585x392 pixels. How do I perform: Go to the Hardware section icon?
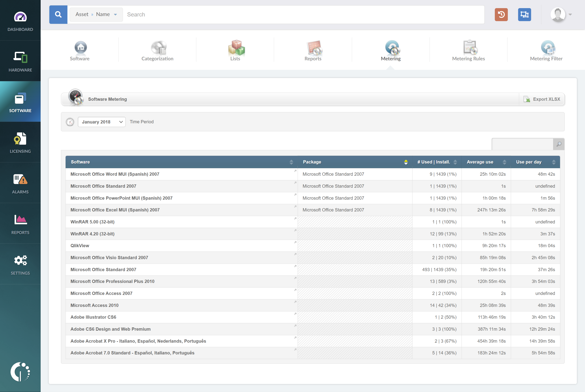(20, 57)
